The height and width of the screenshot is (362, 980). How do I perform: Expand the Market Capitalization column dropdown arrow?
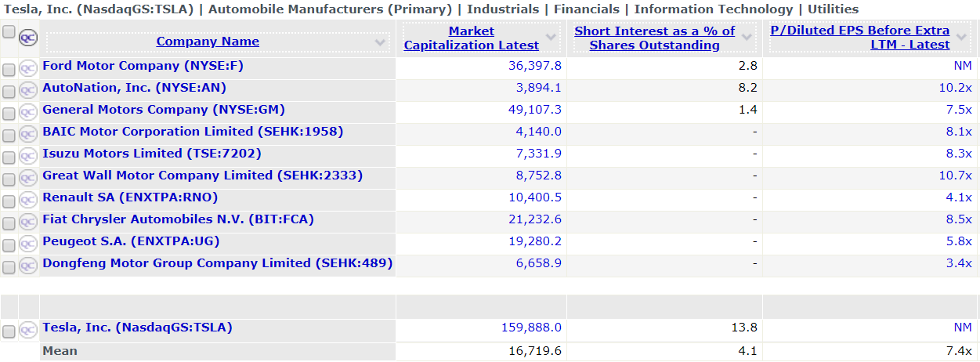click(x=551, y=38)
